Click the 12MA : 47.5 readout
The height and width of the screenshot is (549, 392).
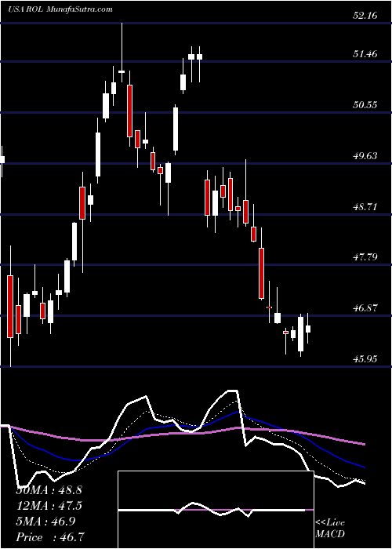(x=49, y=506)
